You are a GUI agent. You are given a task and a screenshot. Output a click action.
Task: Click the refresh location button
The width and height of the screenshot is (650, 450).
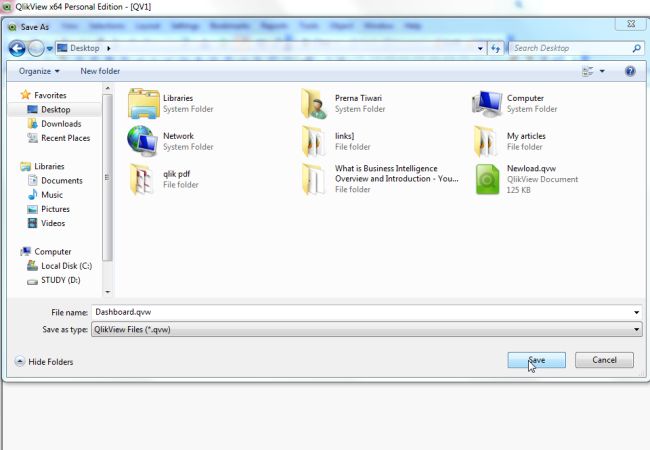[x=495, y=48]
